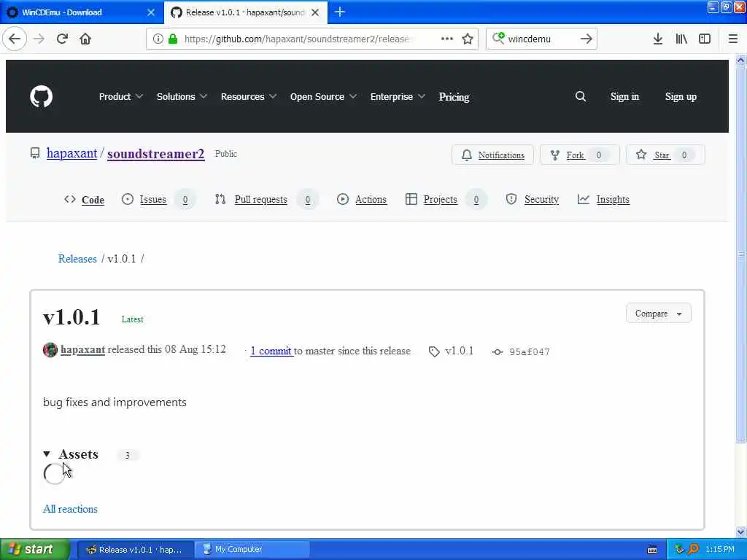Viewport: 747px width, 560px height.
Task: Open the hapaxant owner link
Action: click(72, 153)
